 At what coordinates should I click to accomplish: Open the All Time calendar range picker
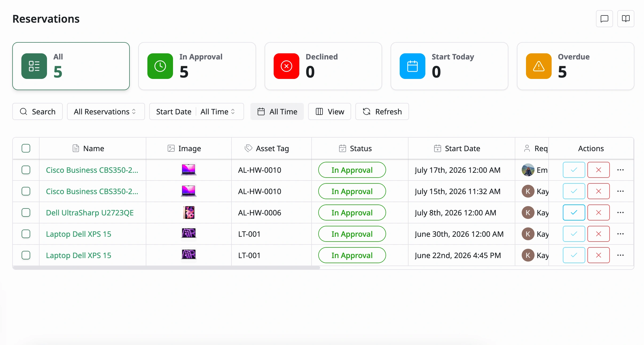(277, 111)
